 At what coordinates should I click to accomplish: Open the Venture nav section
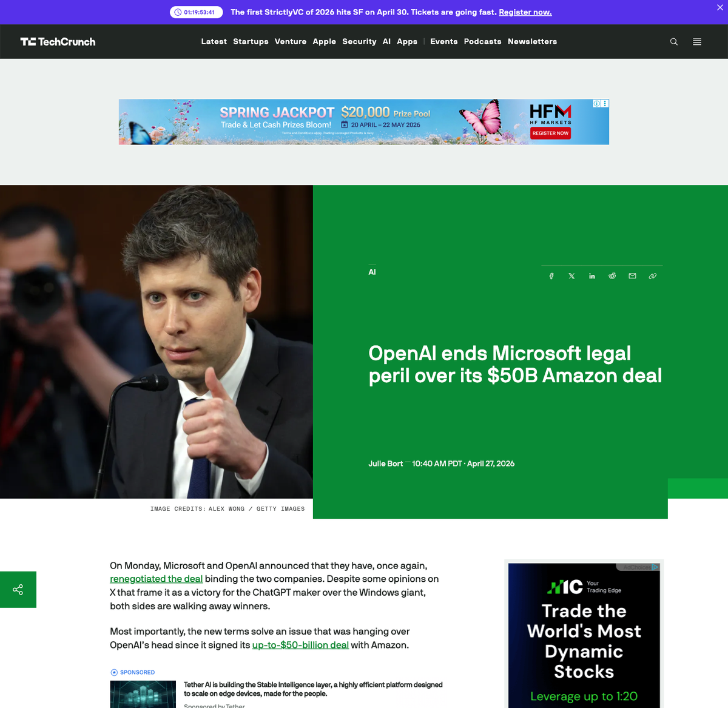pos(291,42)
